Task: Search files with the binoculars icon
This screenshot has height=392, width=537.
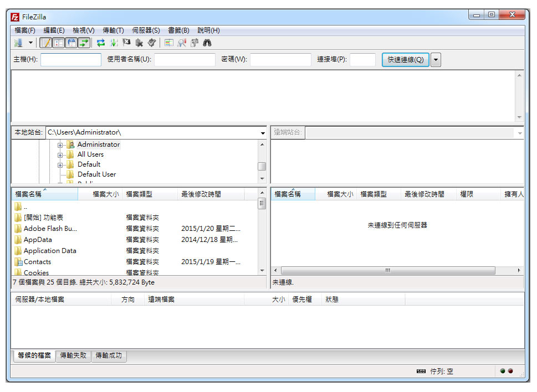Action: [x=207, y=43]
